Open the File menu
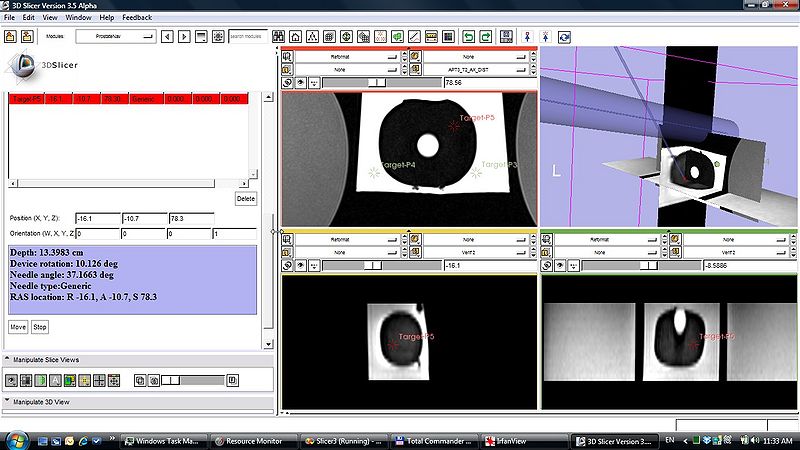 coord(9,17)
